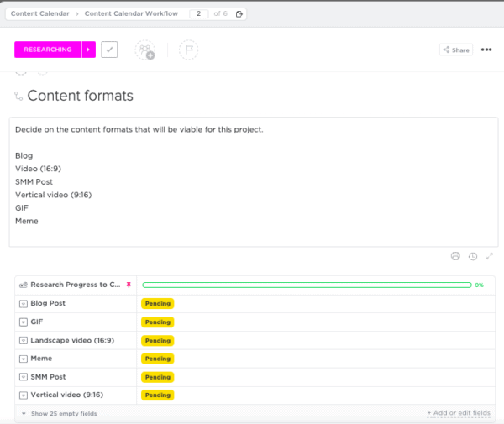Click 'Video (16:9)' line in description
This screenshot has height=424, width=504.
38,169
